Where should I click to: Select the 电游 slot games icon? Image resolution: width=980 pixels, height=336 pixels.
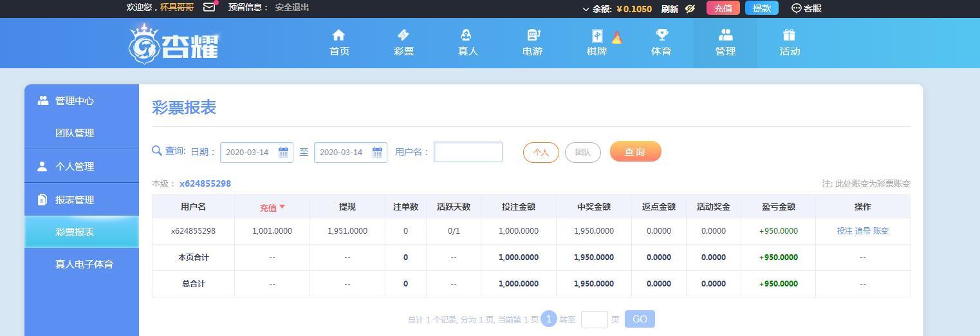click(533, 35)
